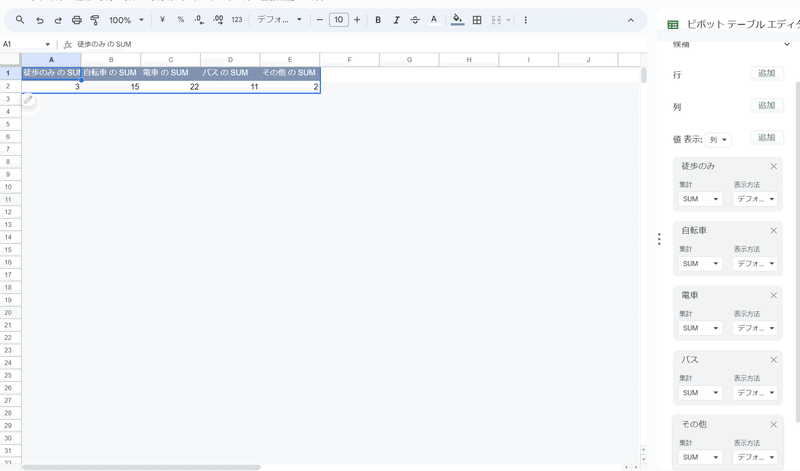Open 自転車 表示方法 dropdown
The height and width of the screenshot is (471, 800).
756,264
